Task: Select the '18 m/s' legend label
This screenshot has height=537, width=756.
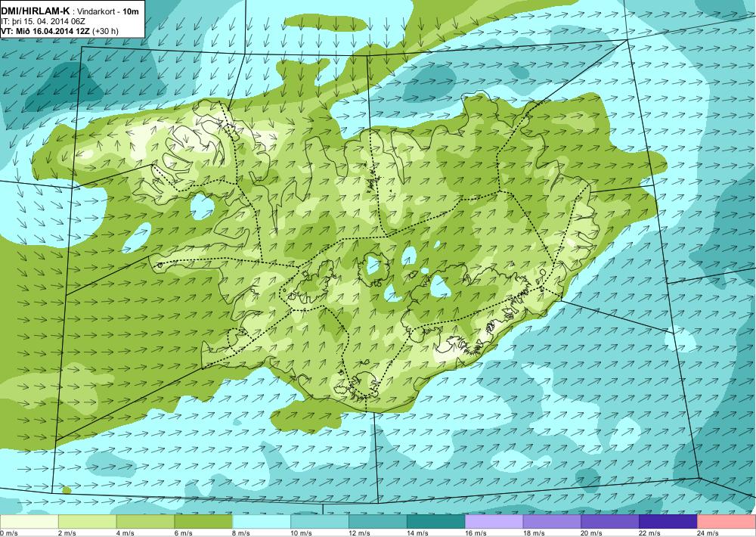Action: (x=534, y=532)
